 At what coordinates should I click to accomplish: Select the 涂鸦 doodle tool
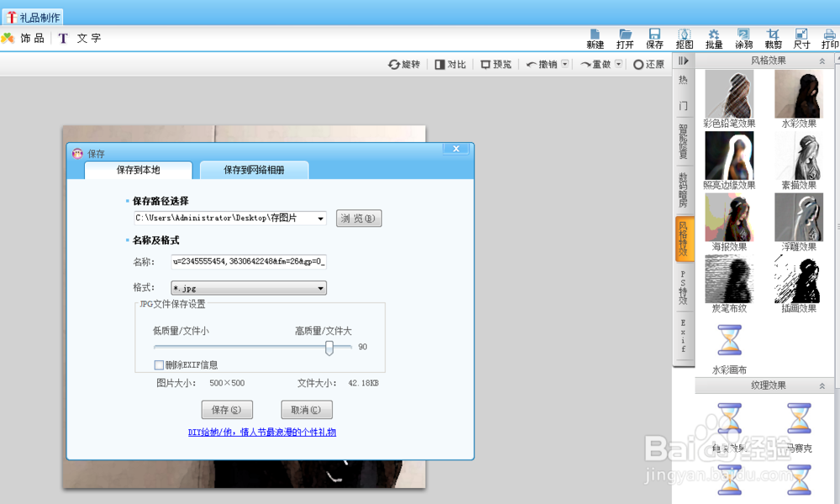point(743,39)
